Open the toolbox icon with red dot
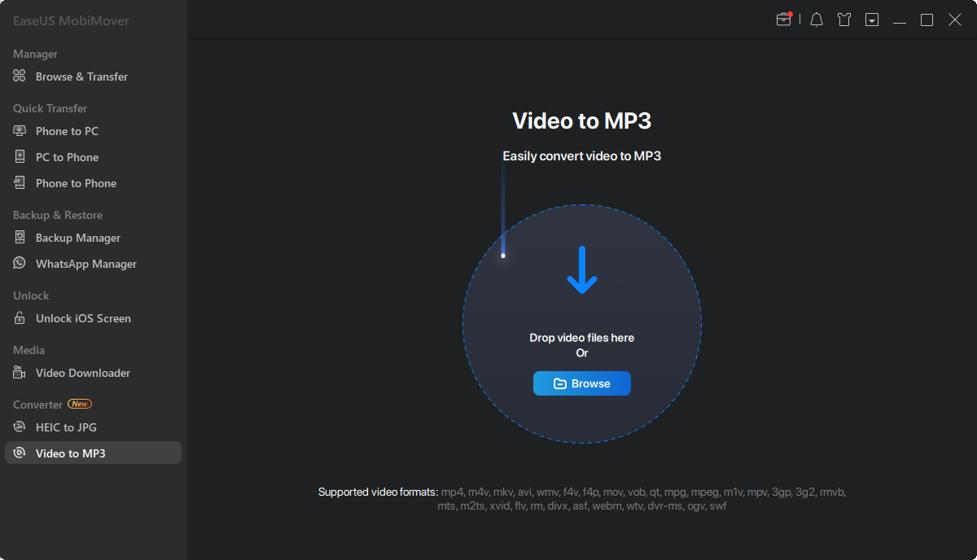 coord(784,20)
